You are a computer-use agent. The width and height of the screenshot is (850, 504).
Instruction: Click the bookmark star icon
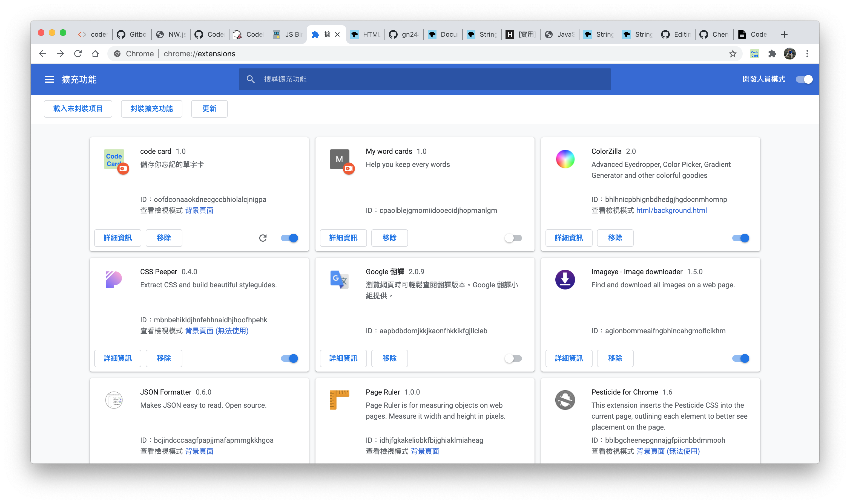click(x=733, y=54)
